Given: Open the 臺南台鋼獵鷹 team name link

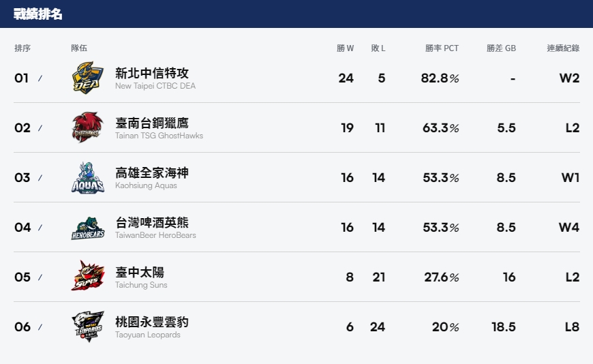Looking at the screenshot, I should point(152,123).
